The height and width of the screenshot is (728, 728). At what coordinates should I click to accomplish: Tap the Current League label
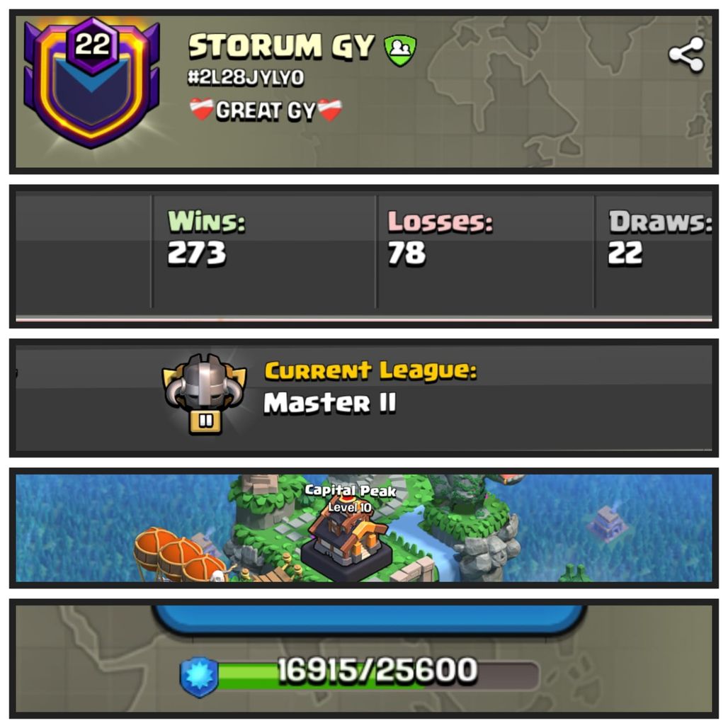click(370, 371)
